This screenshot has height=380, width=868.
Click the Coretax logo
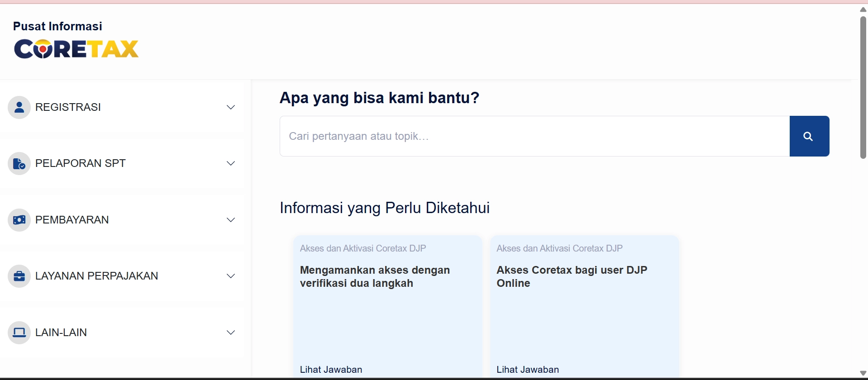pos(76,49)
